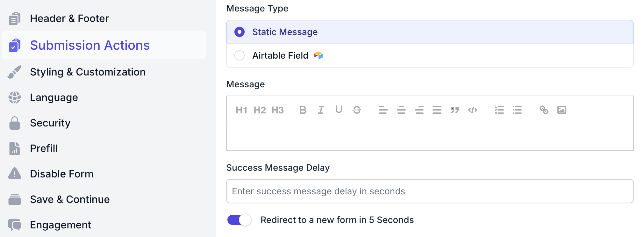Click inside the message text area

pos(430,137)
